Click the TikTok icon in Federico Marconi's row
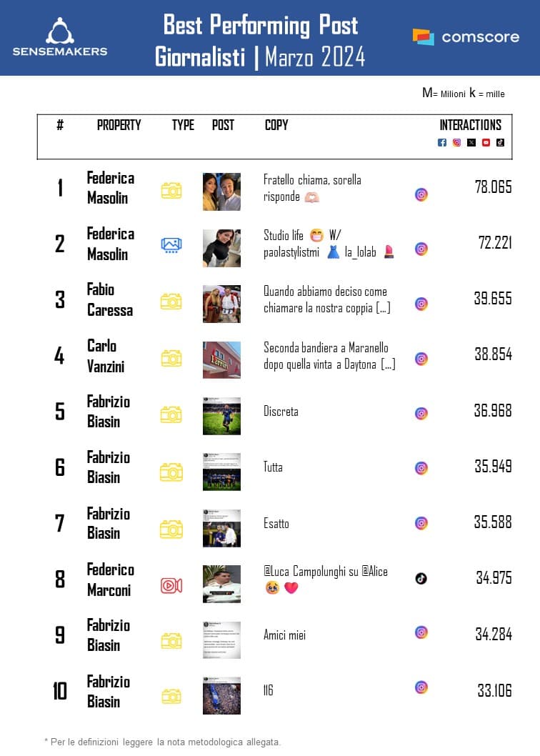540x756 pixels. point(421,578)
